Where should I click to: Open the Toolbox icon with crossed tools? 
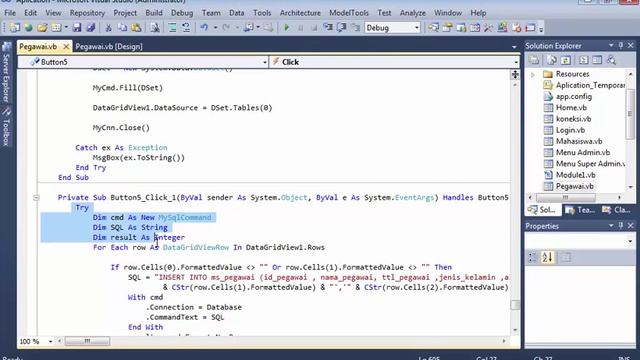488,28
